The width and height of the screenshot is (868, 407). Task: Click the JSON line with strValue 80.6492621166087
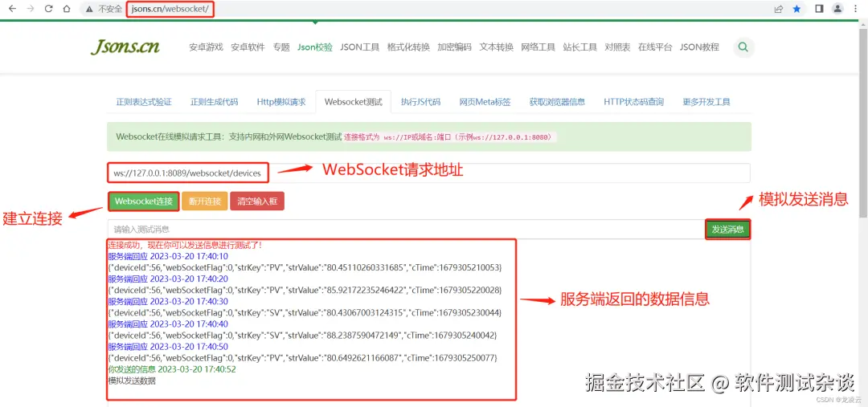pyautogui.click(x=303, y=358)
